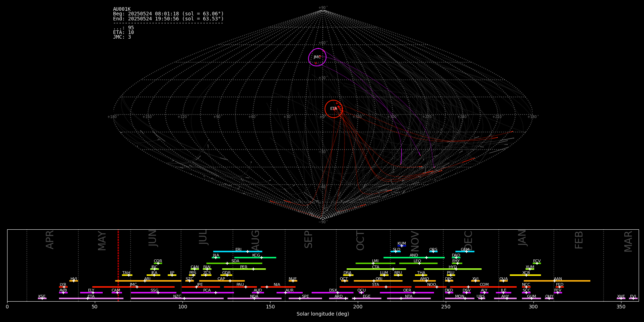
Task: Click the JEA shower label
Action: 154,273
